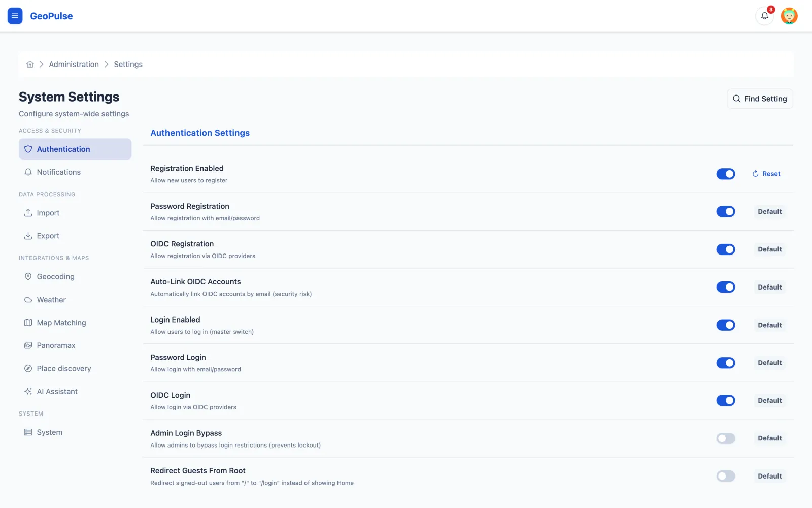Click Default badge for Password Registration
The width and height of the screenshot is (812, 508).
(x=770, y=212)
